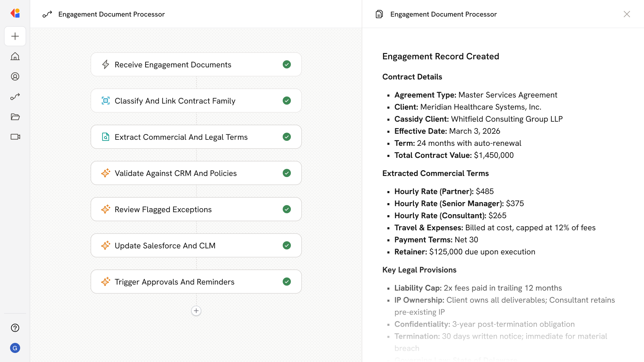Open the folder icon in sidebar
The width and height of the screenshot is (644, 362).
[15, 117]
